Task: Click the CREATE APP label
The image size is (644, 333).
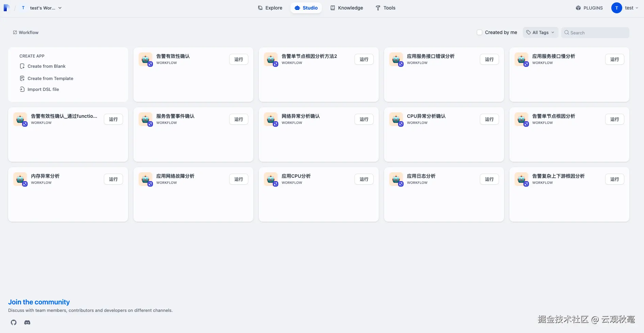Action: tap(32, 56)
